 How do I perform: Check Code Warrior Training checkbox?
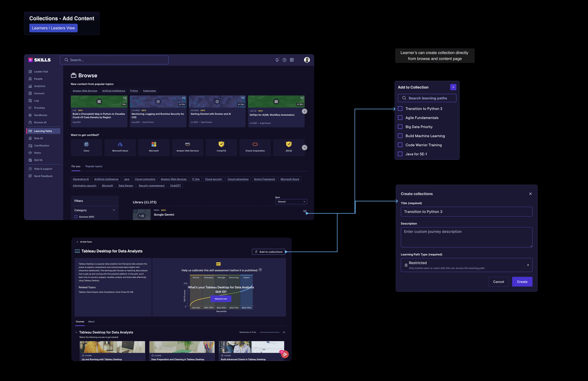pos(400,145)
